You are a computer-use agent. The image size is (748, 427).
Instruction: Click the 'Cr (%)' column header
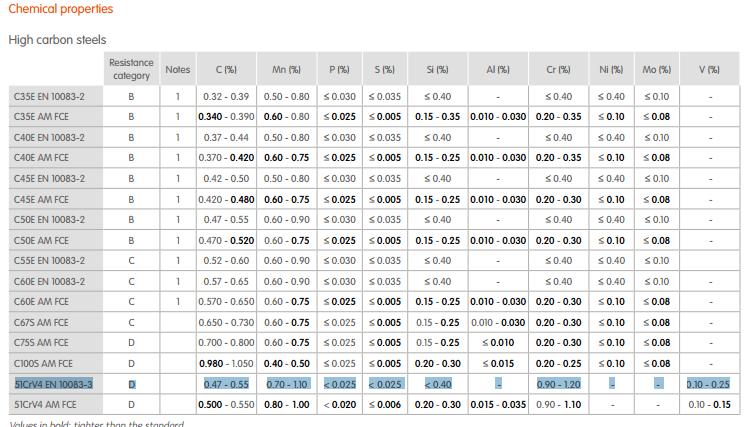[558, 69]
